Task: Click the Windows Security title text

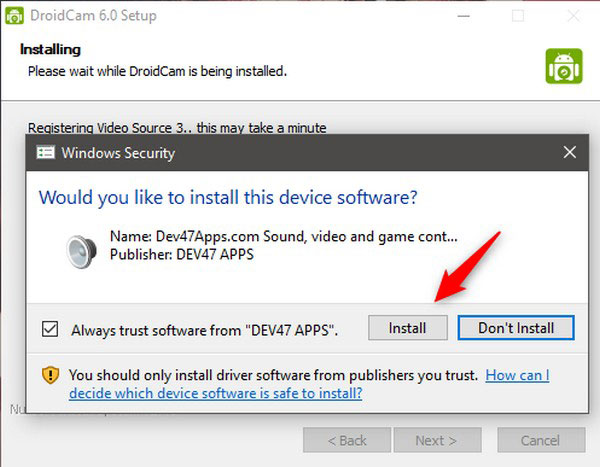Action: coord(118,153)
